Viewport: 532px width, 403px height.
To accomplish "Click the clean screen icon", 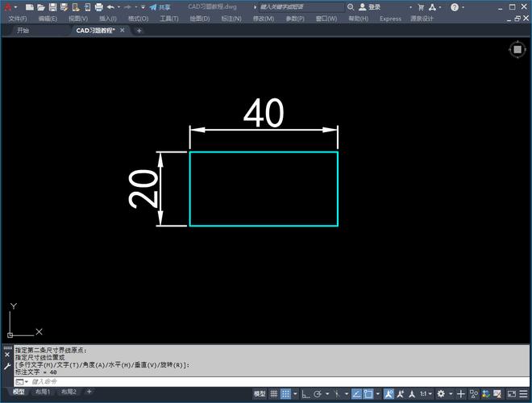I will tap(511, 394).
